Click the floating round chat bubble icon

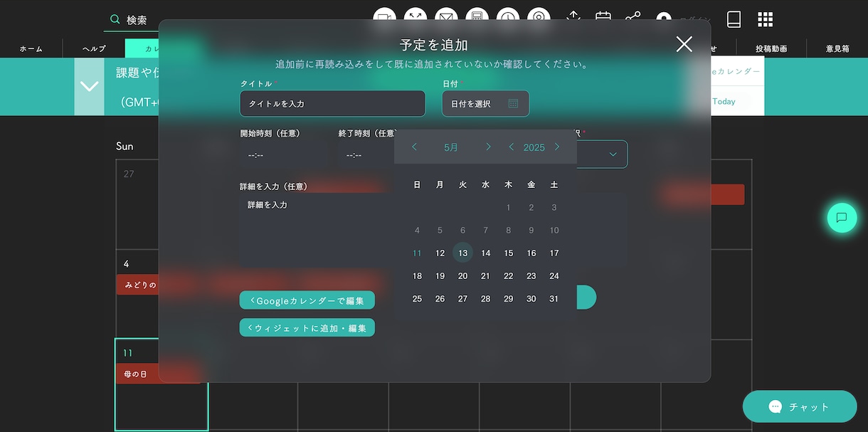click(x=842, y=218)
